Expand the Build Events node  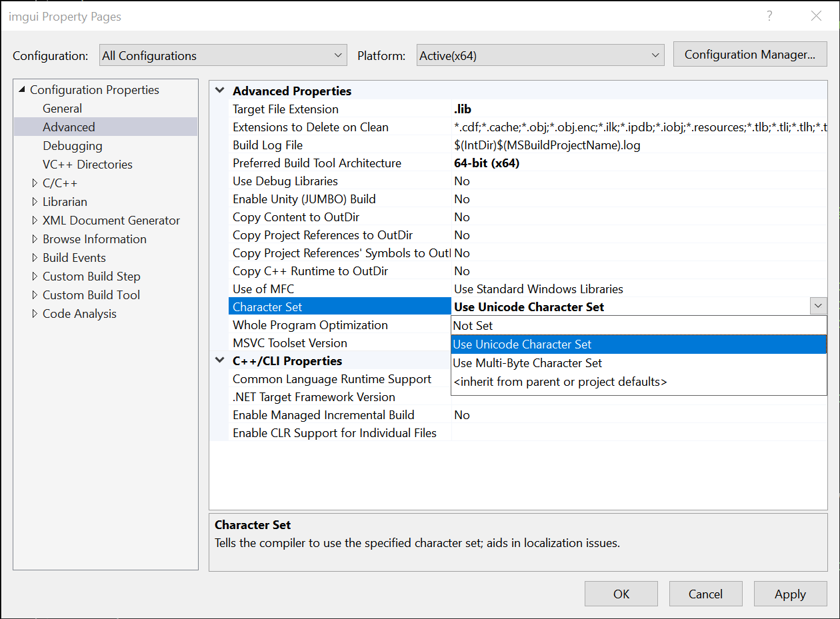pos(35,257)
